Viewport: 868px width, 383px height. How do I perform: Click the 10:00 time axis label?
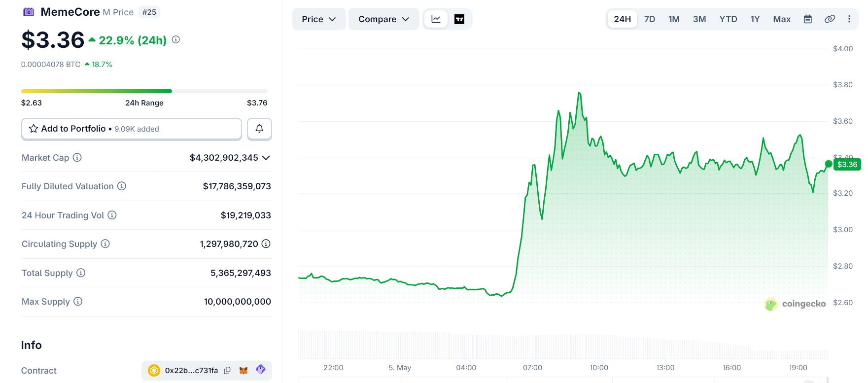(x=599, y=368)
